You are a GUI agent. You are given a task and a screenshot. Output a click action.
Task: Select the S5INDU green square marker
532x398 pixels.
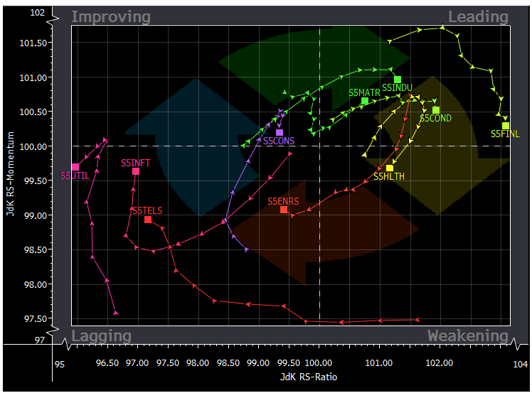point(398,80)
